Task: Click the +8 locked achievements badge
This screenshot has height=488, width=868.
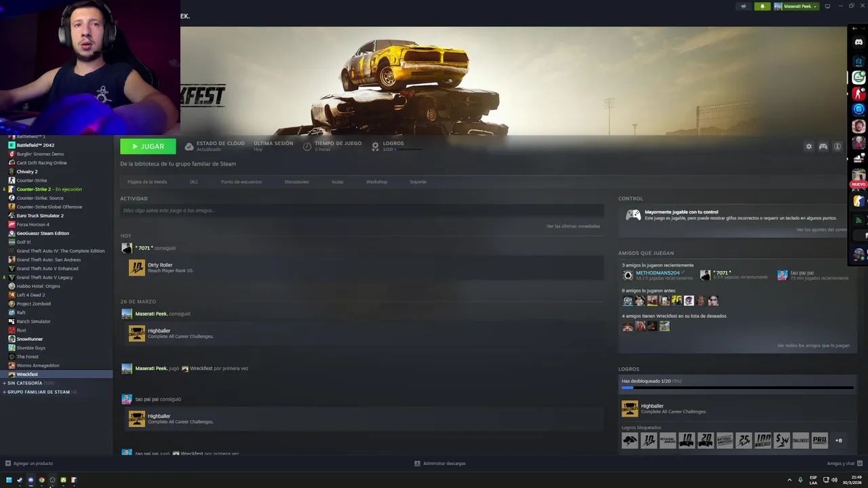Action: 838,441
